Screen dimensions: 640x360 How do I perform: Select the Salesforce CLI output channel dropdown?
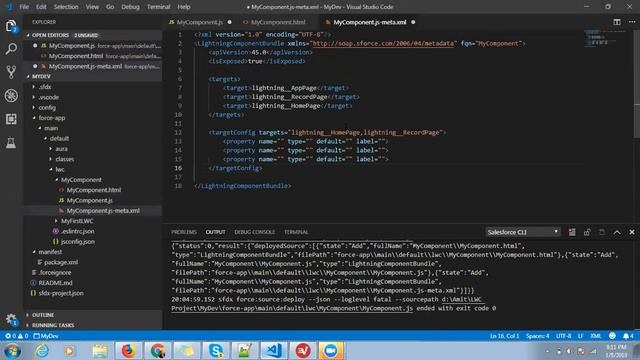tap(522, 232)
